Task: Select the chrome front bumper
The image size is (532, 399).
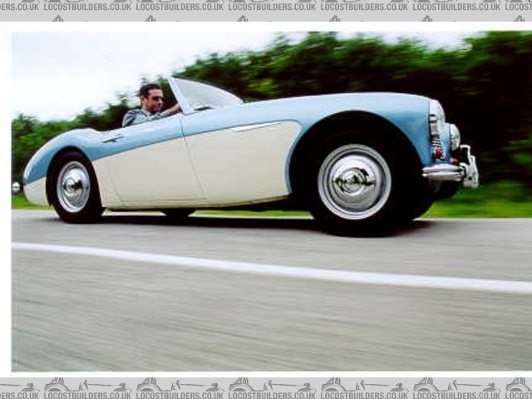Action: click(x=451, y=170)
